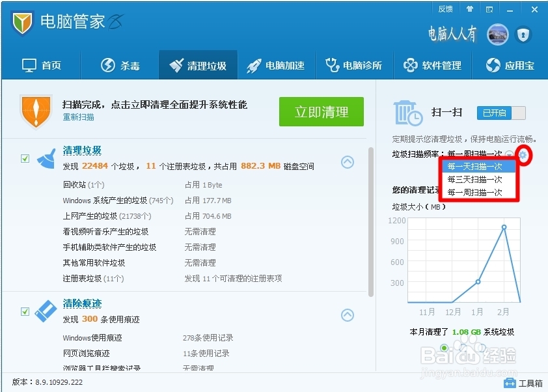Select 每一天扫描一次 option

click(479, 167)
